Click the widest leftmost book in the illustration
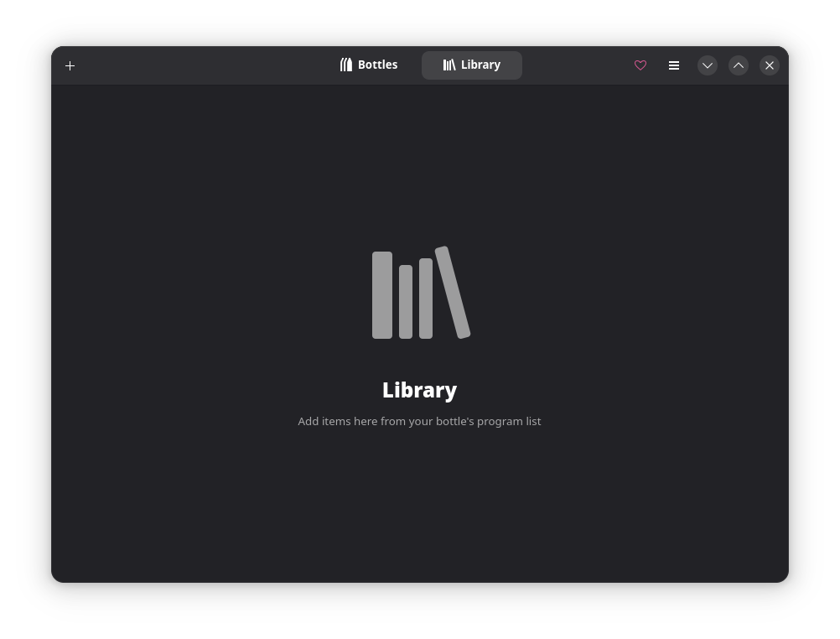This screenshot has width=840, height=639. [382, 295]
